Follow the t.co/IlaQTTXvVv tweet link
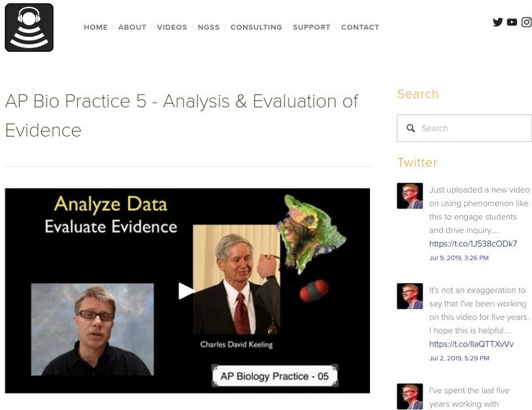Image resolution: width=532 pixels, height=410 pixels. click(x=471, y=344)
